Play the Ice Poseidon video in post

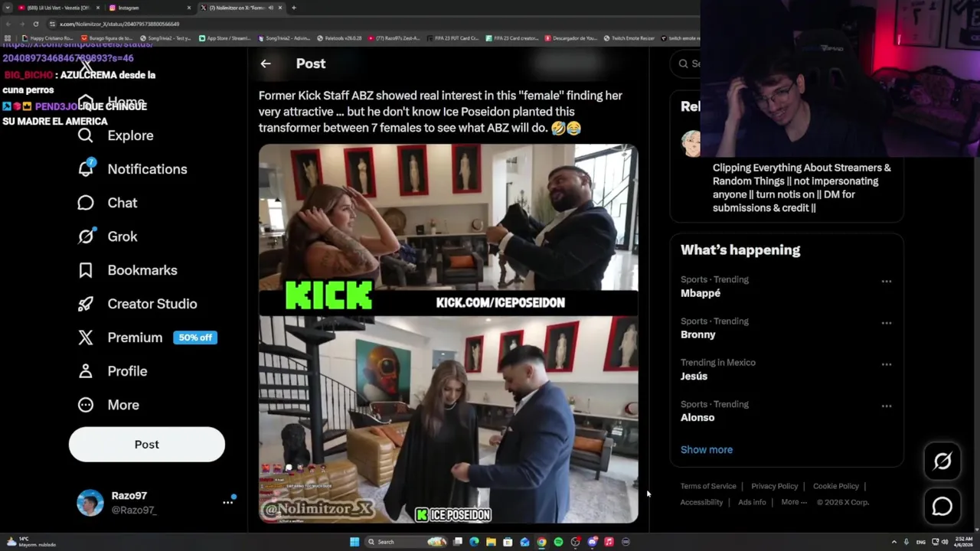point(448,334)
